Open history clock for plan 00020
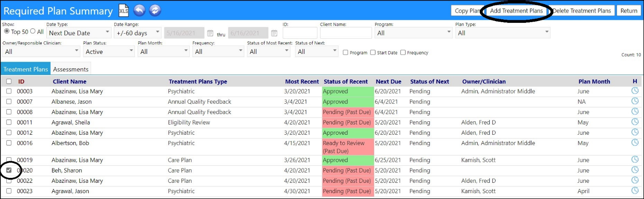The height and width of the screenshot is (199, 644). point(635,170)
